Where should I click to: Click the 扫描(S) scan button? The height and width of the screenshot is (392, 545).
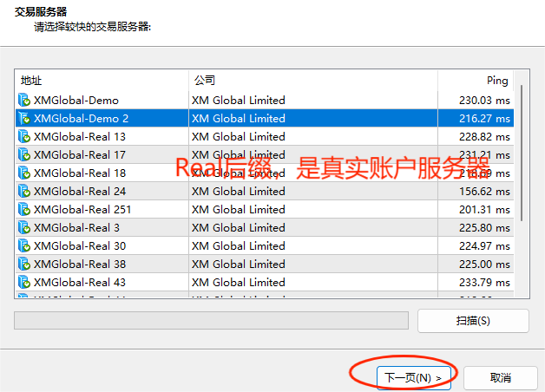coord(473,321)
